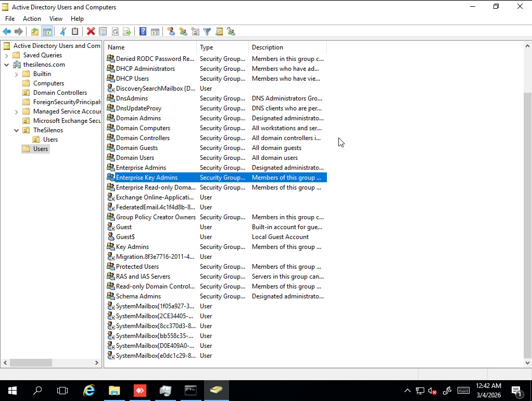Click the Back arrow toolbar icon
Image resolution: width=532 pixels, height=401 pixels.
pos(7,32)
